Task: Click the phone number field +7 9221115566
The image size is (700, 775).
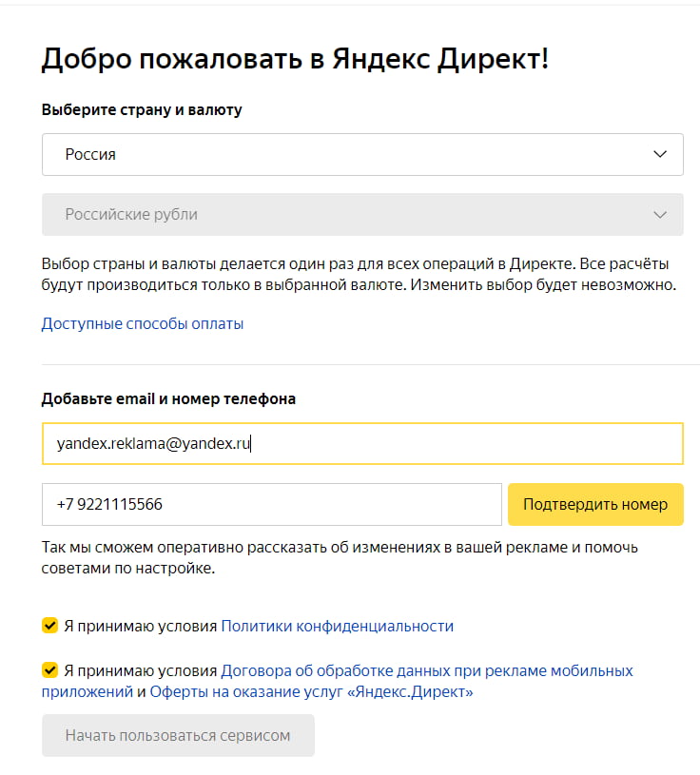Action: (x=271, y=504)
